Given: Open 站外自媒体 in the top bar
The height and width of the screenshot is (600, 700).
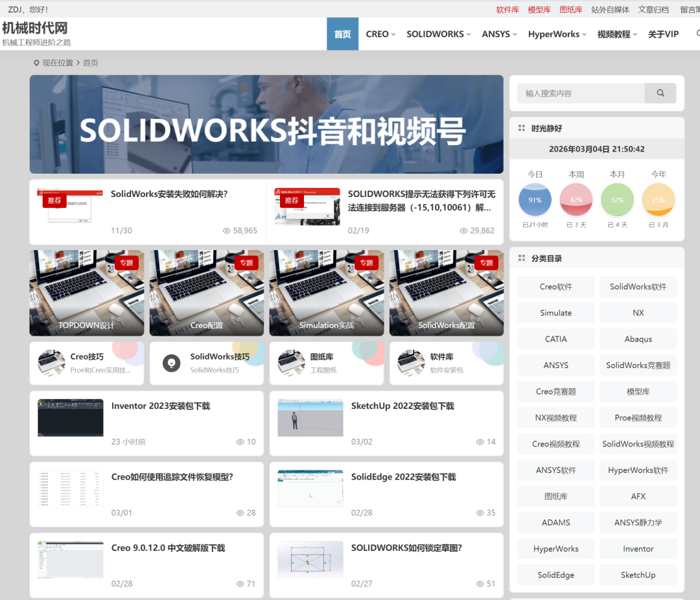Looking at the screenshot, I should 611,10.
